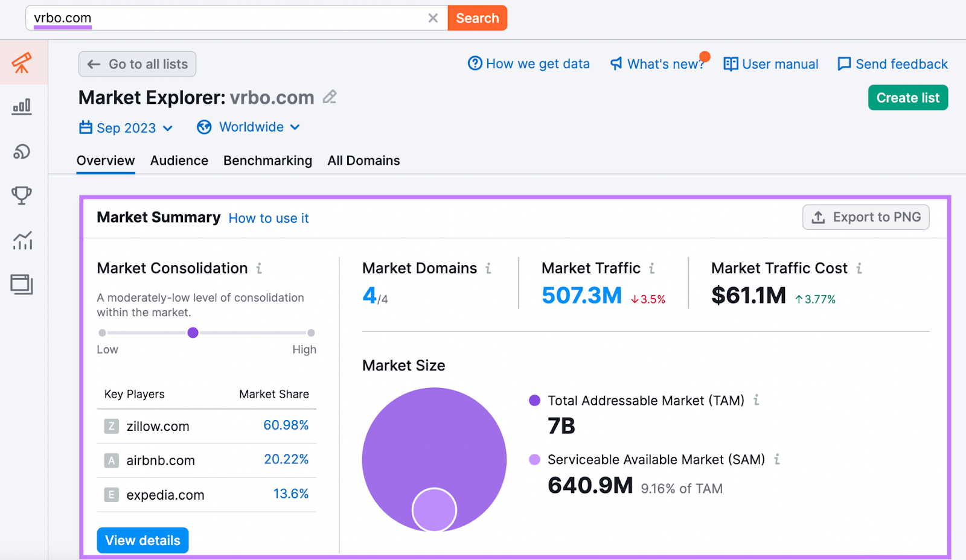Open How to use it link
This screenshot has height=560, width=966.
click(x=269, y=218)
